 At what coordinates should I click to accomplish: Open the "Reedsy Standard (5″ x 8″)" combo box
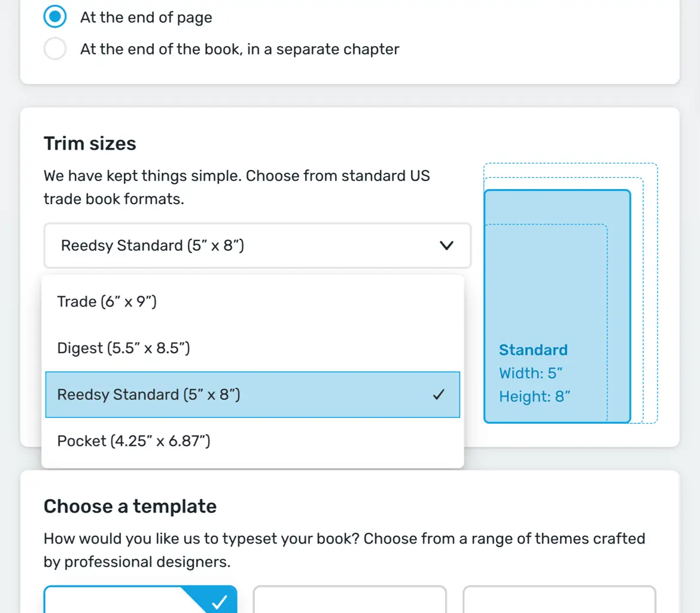pos(257,245)
